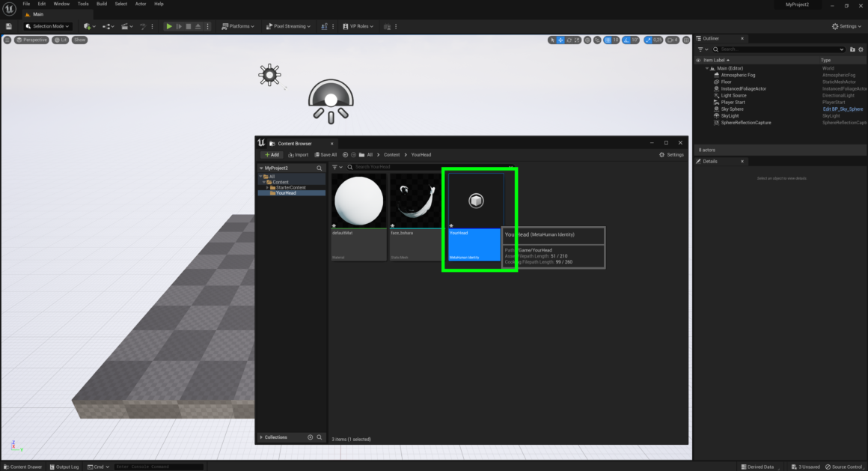Screen dimensions: 868x471
Task: Select Light Source in Outliner
Action: (733, 95)
